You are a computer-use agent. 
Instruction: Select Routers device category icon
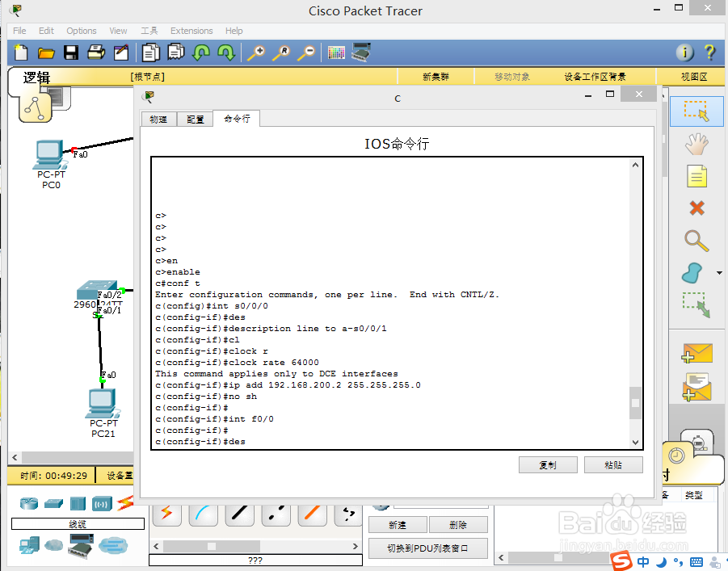(29, 503)
